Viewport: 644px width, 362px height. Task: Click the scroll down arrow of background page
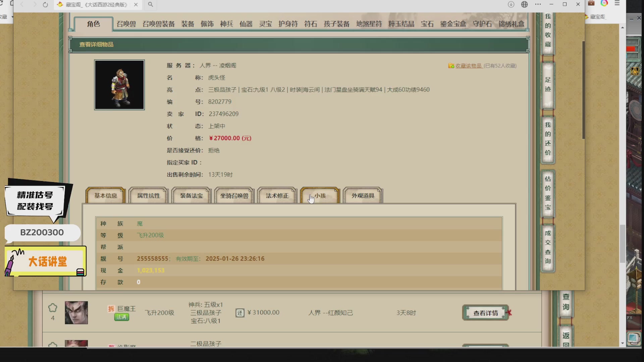click(x=623, y=343)
